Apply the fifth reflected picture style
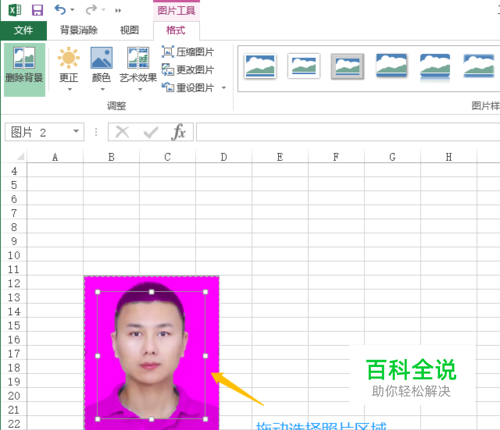Screen dimensions: 500x430 435,67
